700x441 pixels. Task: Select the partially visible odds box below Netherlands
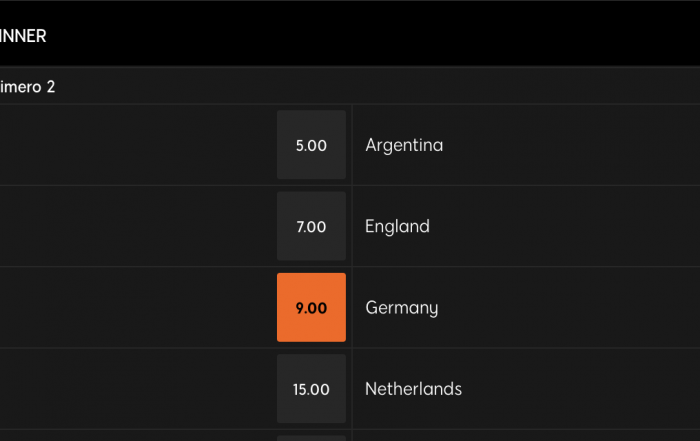311,438
